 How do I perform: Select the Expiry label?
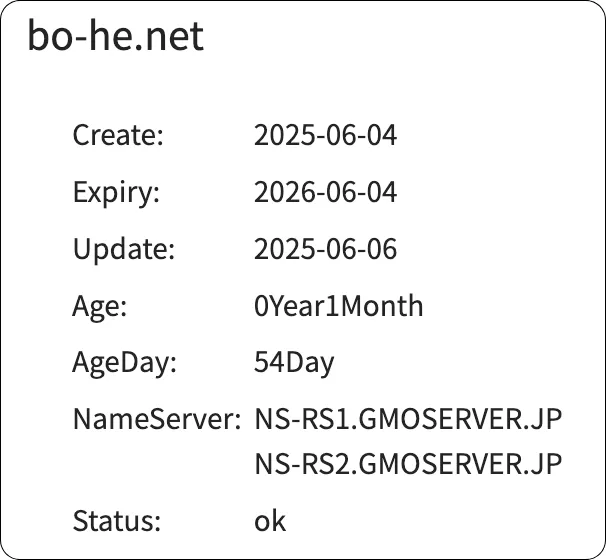(116, 192)
